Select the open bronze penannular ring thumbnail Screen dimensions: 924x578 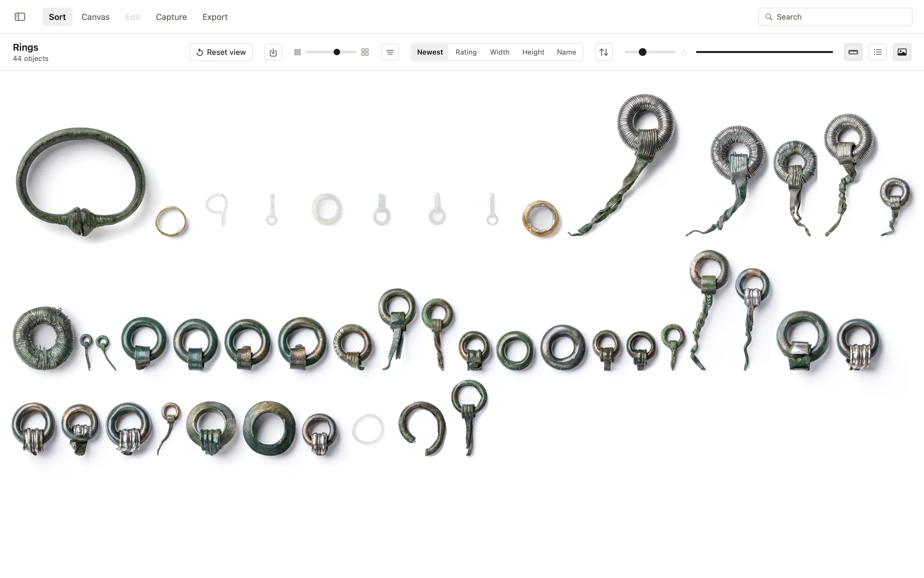(422, 428)
